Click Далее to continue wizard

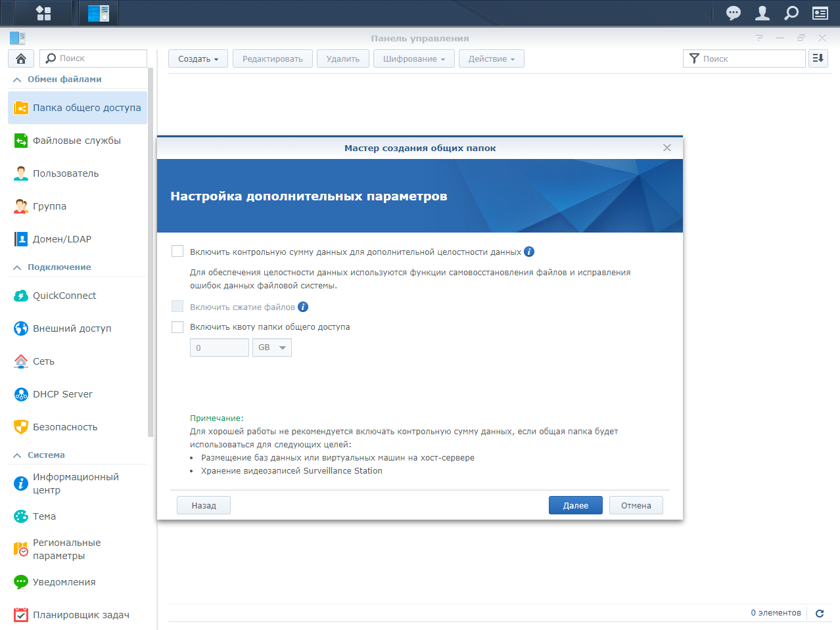pos(576,505)
